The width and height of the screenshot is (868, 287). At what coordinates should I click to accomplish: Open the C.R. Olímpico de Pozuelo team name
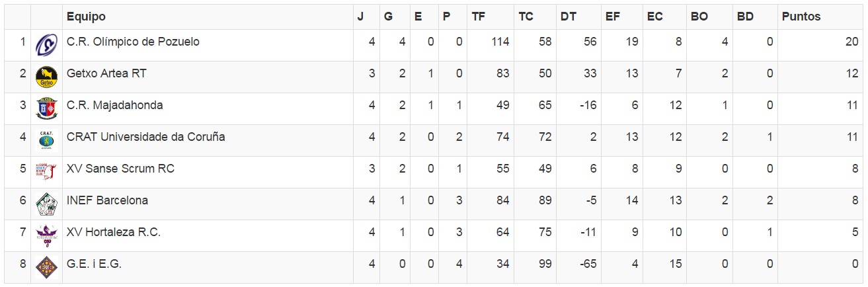point(133,42)
